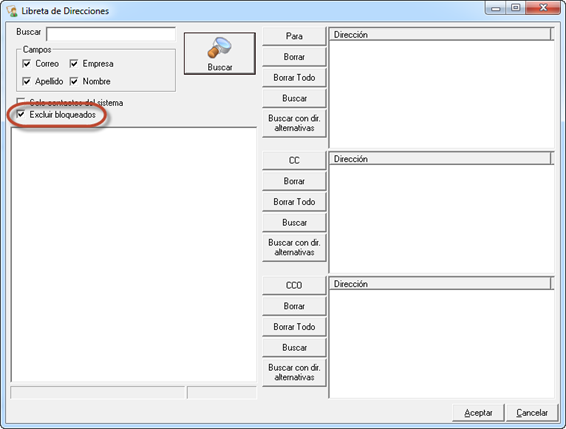
Task: Toggle the Correo checkbox
Action: 26,64
